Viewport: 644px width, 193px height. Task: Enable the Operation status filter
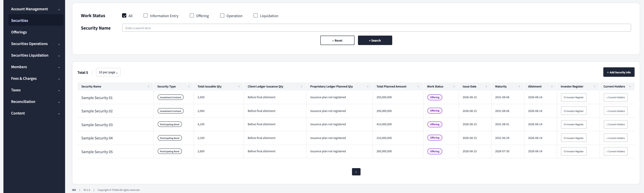pos(222,15)
